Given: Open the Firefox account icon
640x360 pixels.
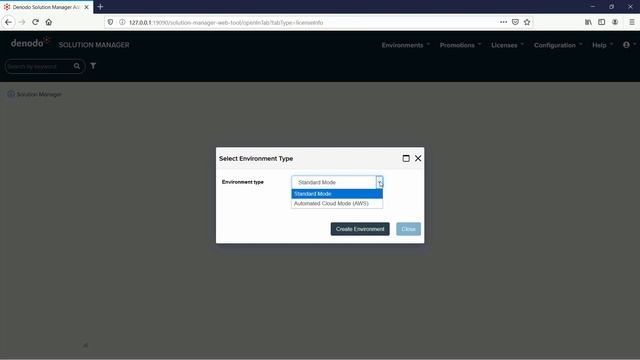Looking at the screenshot, I should click(x=615, y=22).
